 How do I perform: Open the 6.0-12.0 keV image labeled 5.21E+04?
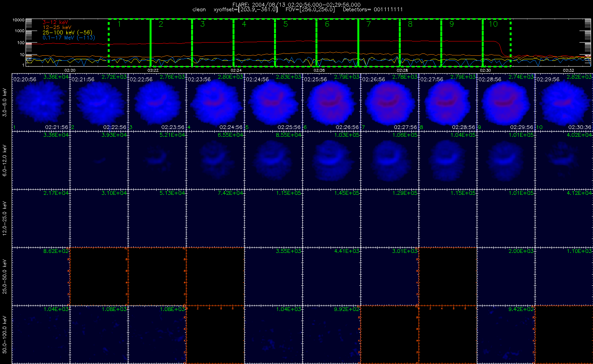click(157, 160)
